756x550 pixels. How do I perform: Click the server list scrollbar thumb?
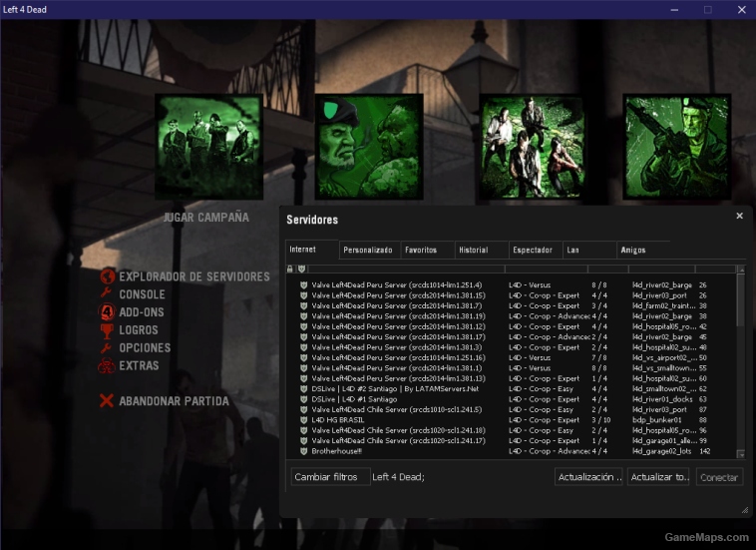tap(741, 299)
